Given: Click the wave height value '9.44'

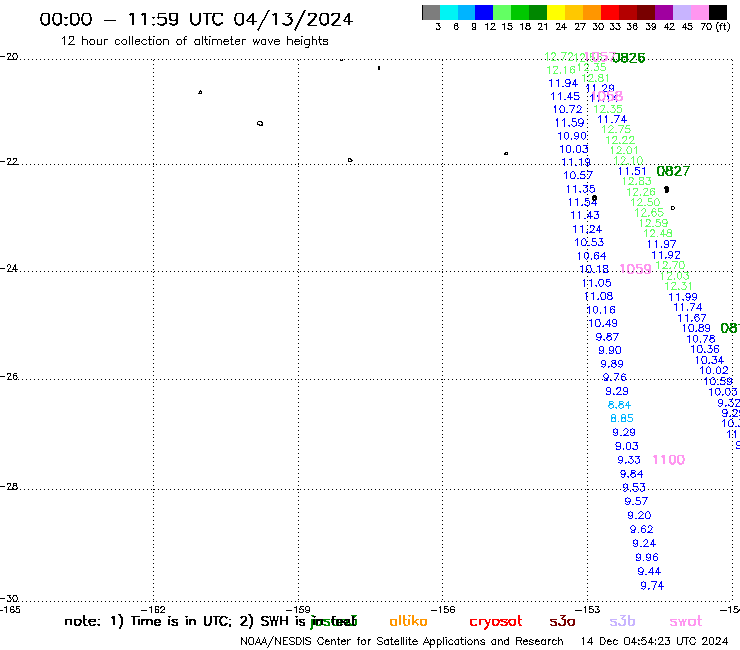Looking at the screenshot, I should 649,572.
